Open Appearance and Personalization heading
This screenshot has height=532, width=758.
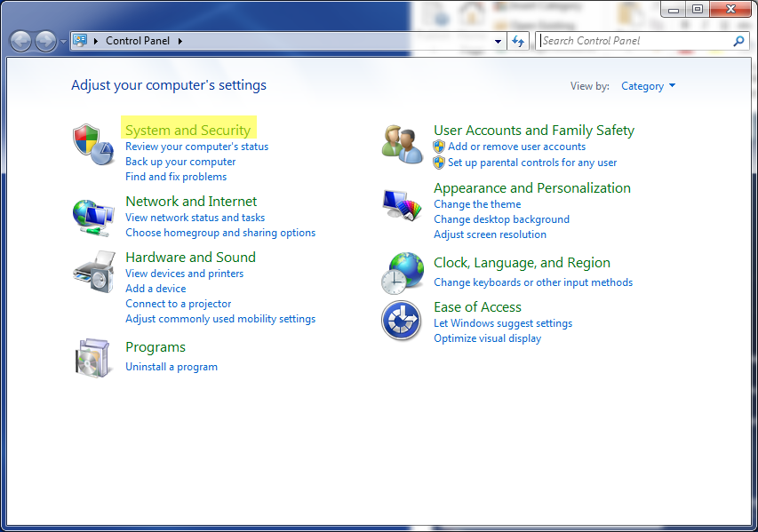click(532, 188)
